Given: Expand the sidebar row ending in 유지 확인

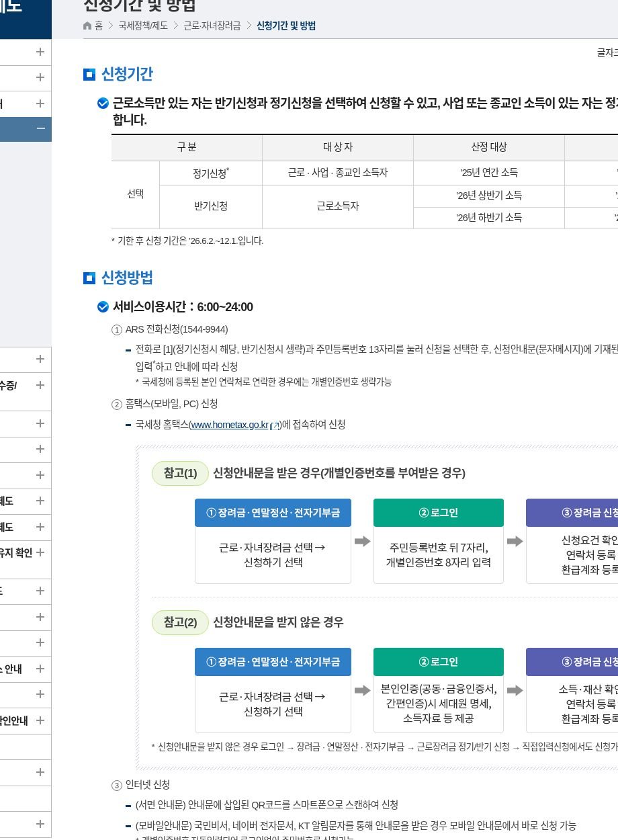Looking at the screenshot, I should tap(40, 552).
